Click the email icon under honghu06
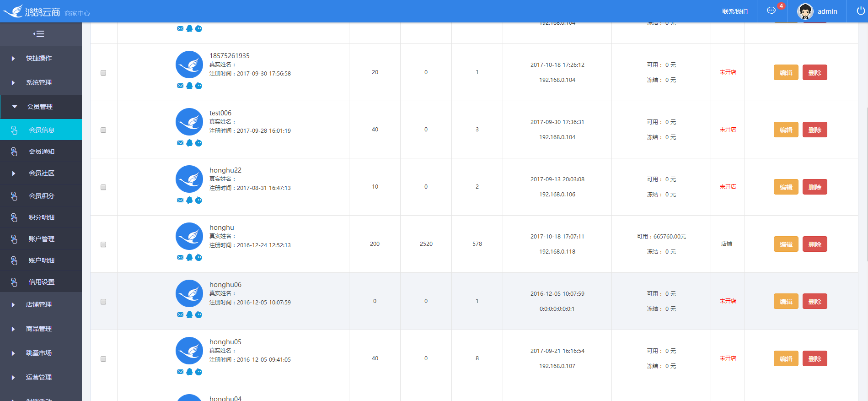Screen dimensions: 868x401 point(180,314)
